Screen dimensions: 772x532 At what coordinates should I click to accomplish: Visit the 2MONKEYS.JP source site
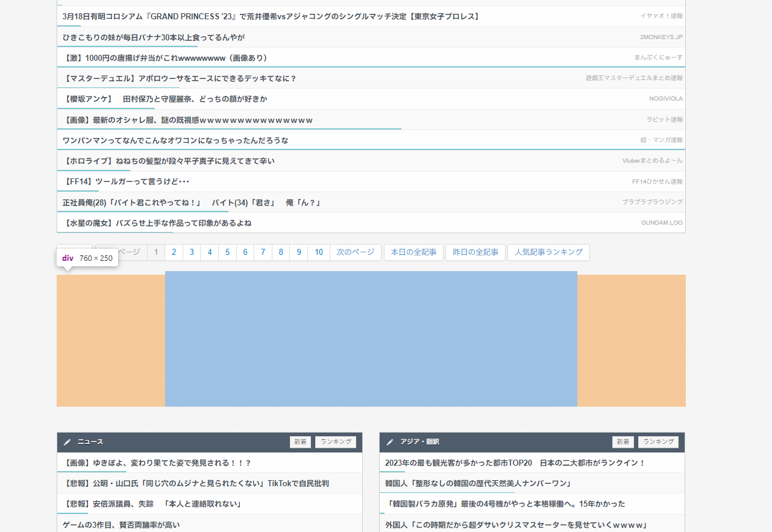pyautogui.click(x=661, y=37)
